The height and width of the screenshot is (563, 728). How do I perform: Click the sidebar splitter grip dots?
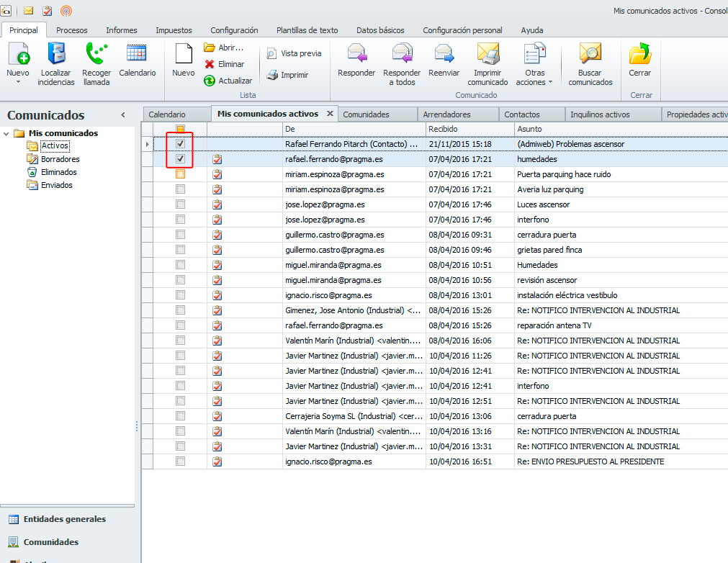tap(137, 426)
